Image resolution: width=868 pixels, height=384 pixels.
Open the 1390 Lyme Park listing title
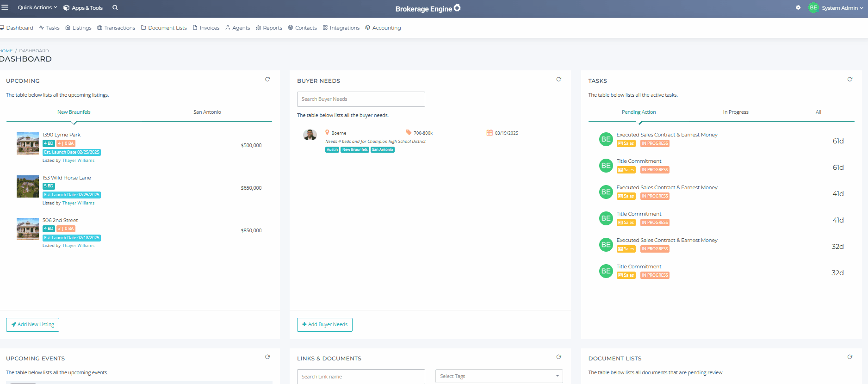pyautogui.click(x=62, y=135)
